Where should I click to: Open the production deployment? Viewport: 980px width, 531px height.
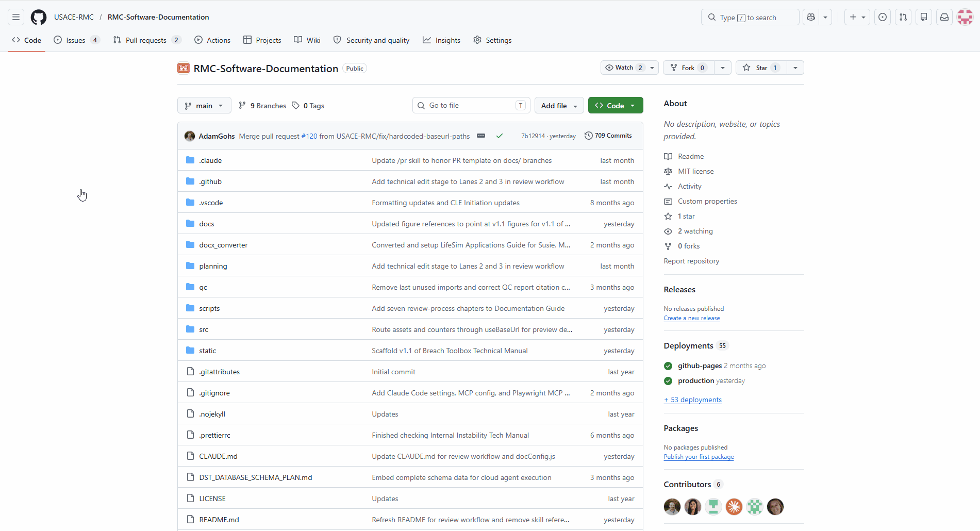tap(695, 380)
